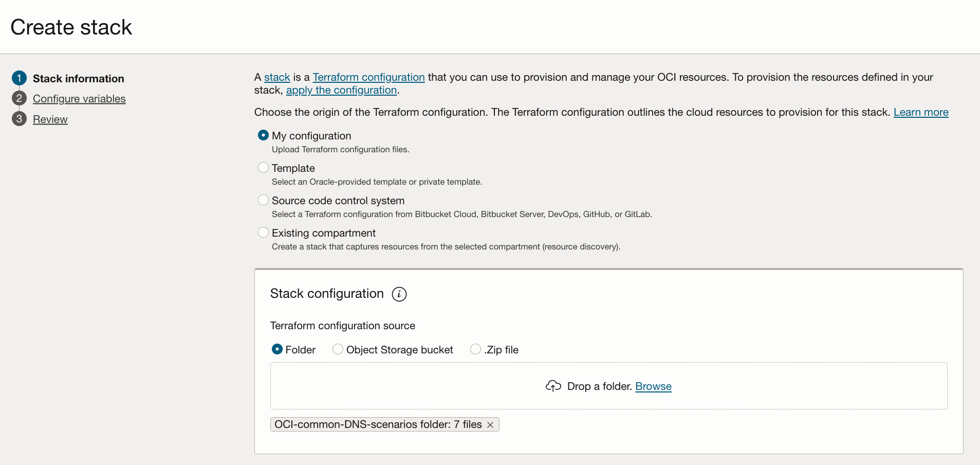This screenshot has height=465, width=980.
Task: Click the step 1 circle icon
Action: tap(19, 78)
